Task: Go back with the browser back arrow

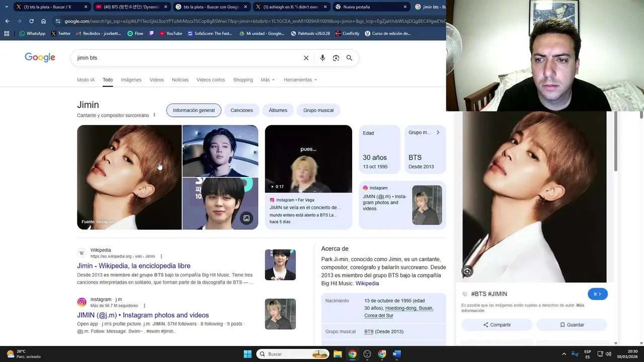Action: [x=7, y=21]
